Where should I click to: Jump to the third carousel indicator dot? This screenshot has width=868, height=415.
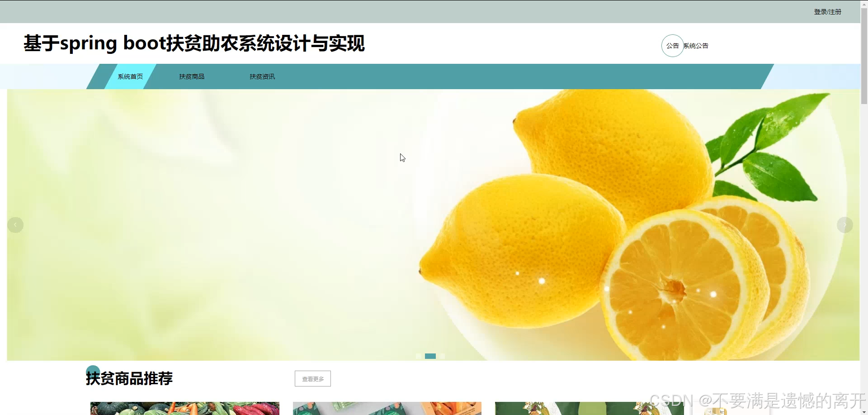click(442, 356)
